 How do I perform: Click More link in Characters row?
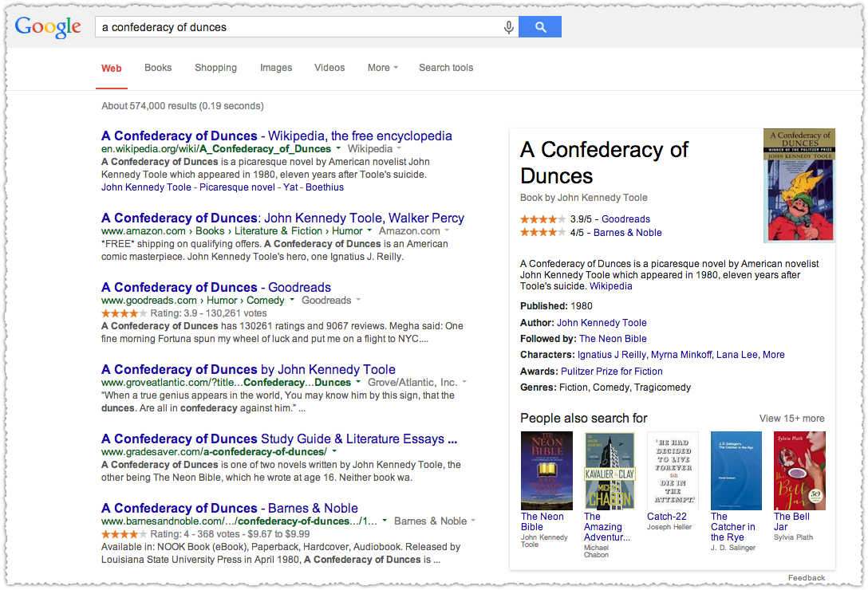(x=773, y=355)
